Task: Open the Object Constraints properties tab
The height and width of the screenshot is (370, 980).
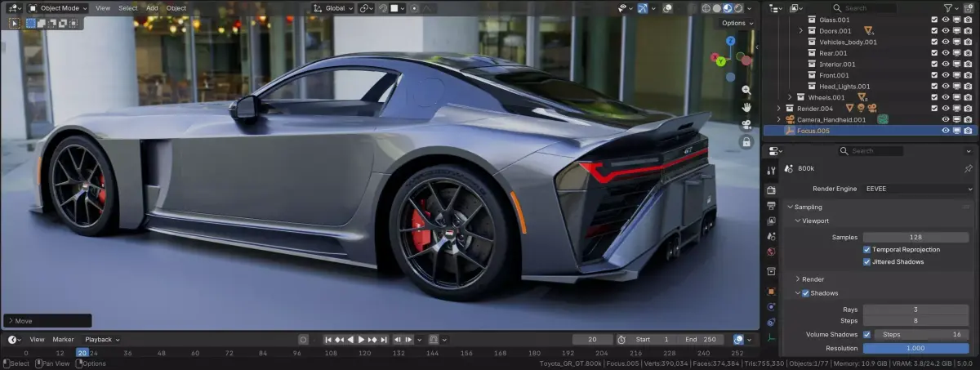Action: tap(771, 323)
